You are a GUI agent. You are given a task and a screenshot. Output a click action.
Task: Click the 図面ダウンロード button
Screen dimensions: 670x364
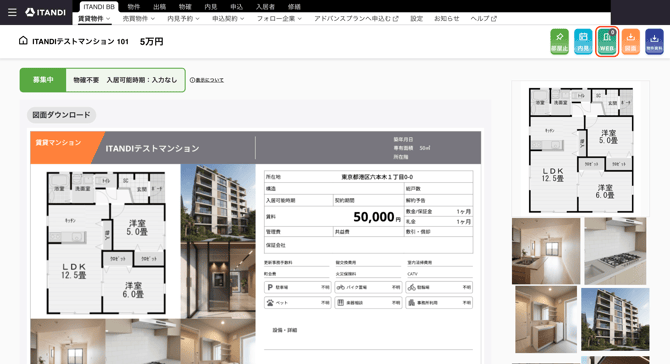[x=61, y=115]
